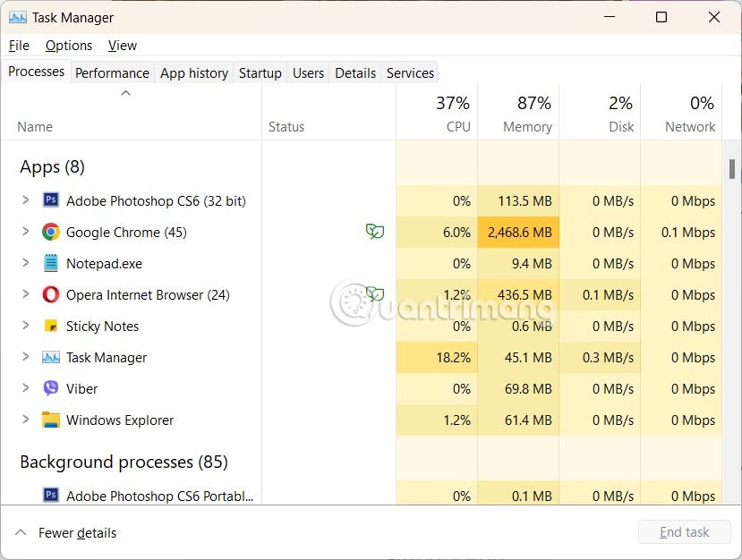Click the vertical scrollbar thumb
742x560 pixels.
click(731, 169)
